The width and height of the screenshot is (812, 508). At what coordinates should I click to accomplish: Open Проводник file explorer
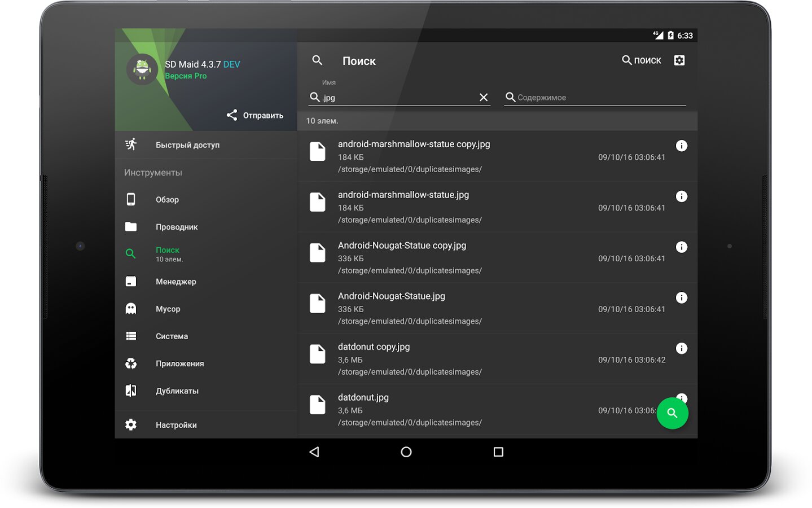point(176,227)
